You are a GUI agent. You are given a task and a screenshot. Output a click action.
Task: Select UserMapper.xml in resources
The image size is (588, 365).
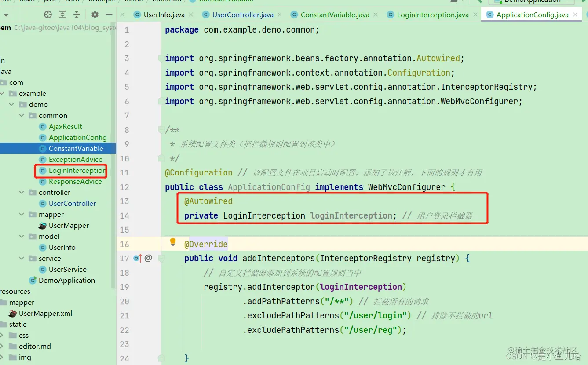pos(45,313)
